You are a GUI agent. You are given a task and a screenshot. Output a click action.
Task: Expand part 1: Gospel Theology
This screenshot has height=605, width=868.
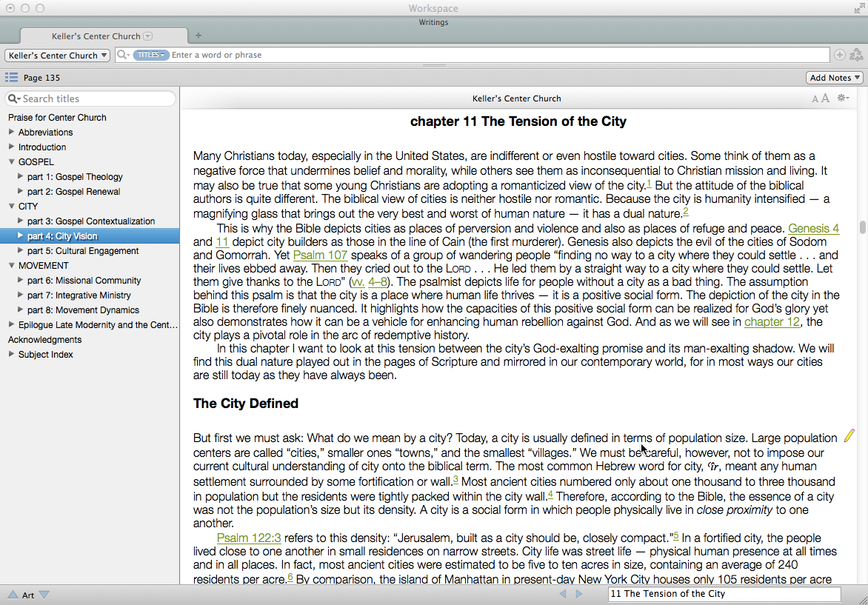pyautogui.click(x=21, y=176)
